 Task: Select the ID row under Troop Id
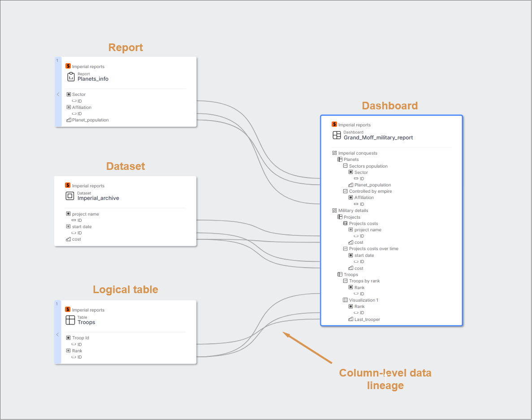coord(80,344)
